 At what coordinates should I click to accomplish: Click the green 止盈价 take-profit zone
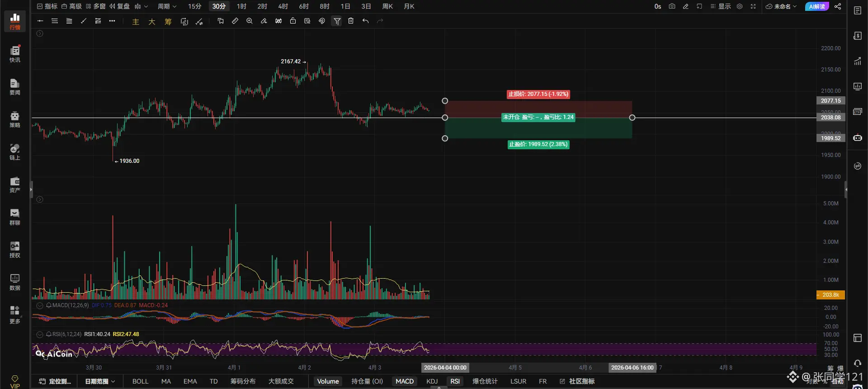538,128
